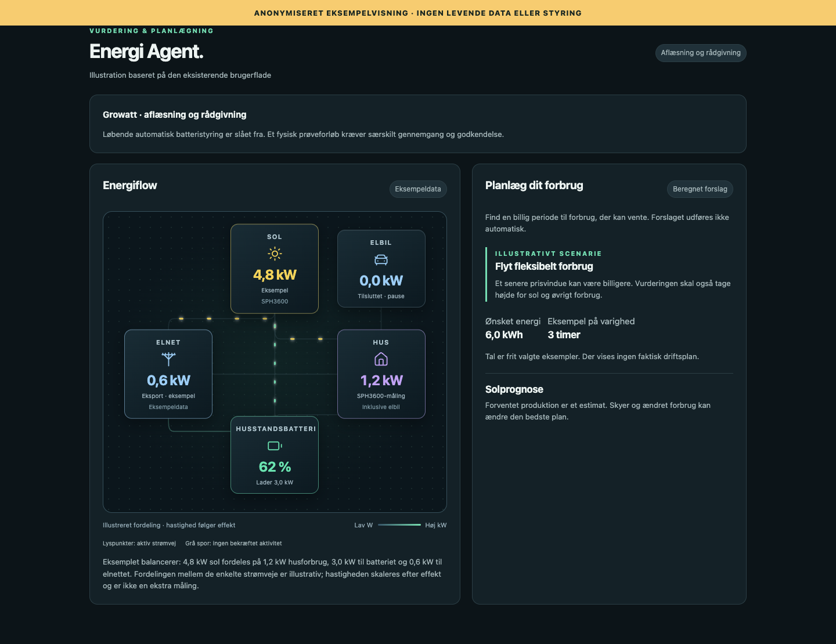The image size is (836, 644).
Task: Click the "Lav W" legend label
Action: pos(363,525)
